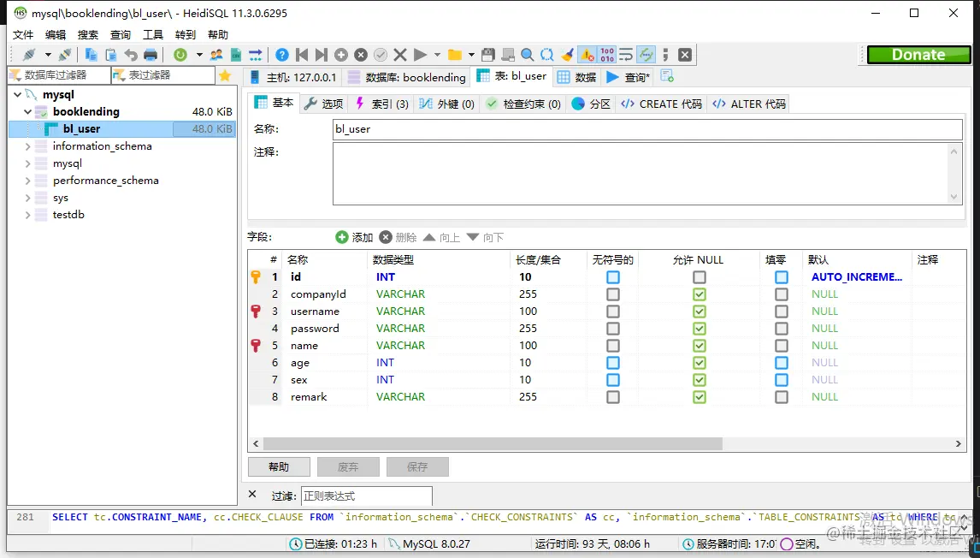Toggle Allow NULL for the id field
This screenshot has width=980, height=558.
pos(700,277)
